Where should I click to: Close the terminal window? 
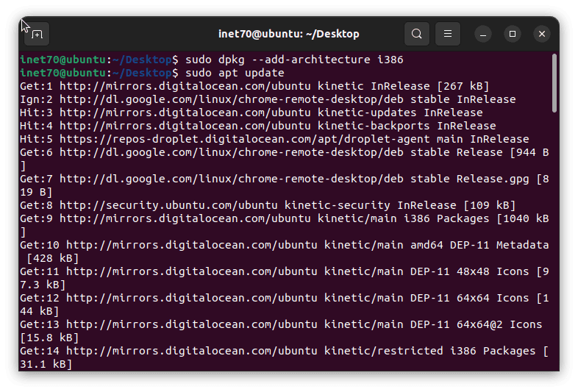point(542,35)
